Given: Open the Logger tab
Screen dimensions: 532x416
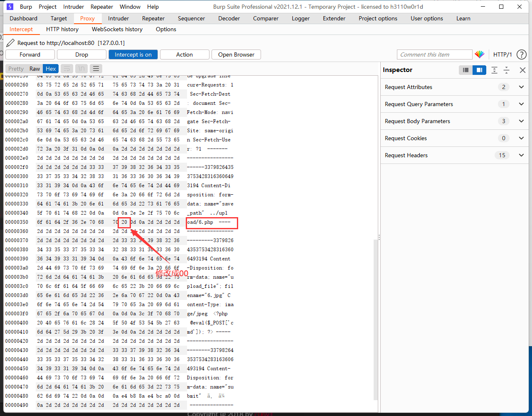Looking at the screenshot, I should click(x=300, y=18).
